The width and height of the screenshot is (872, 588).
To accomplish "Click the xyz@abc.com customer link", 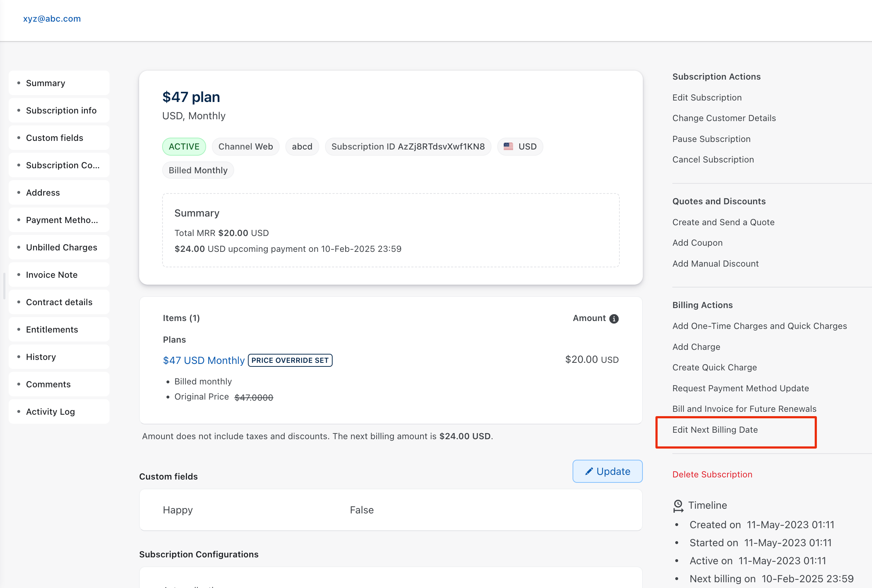I will tap(52, 18).
